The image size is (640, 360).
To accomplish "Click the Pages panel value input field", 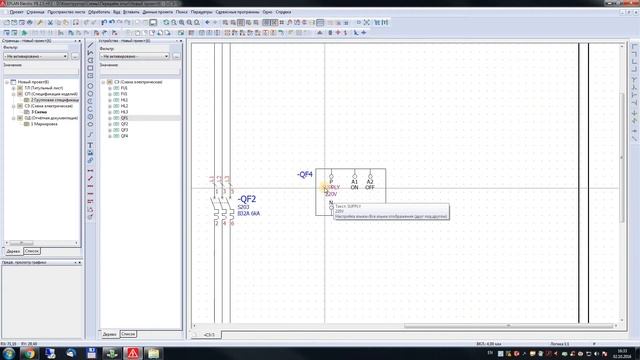I will click(41, 71).
